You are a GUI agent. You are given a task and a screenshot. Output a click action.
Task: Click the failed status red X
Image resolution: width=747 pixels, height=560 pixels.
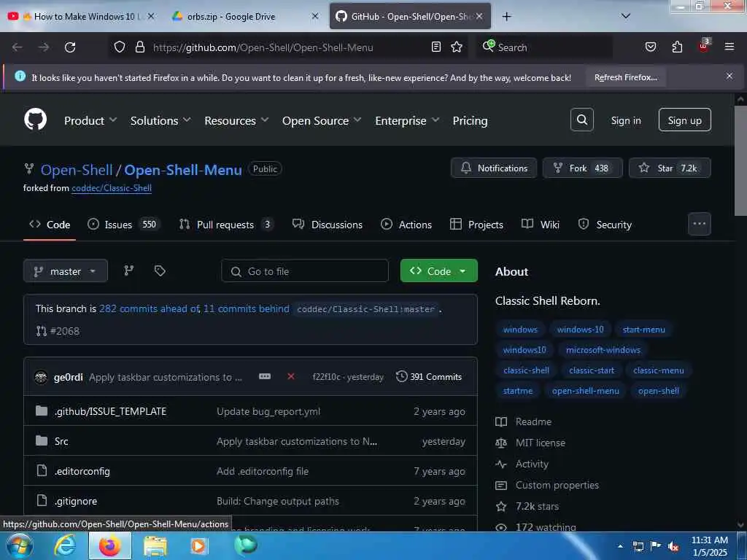[x=290, y=377]
